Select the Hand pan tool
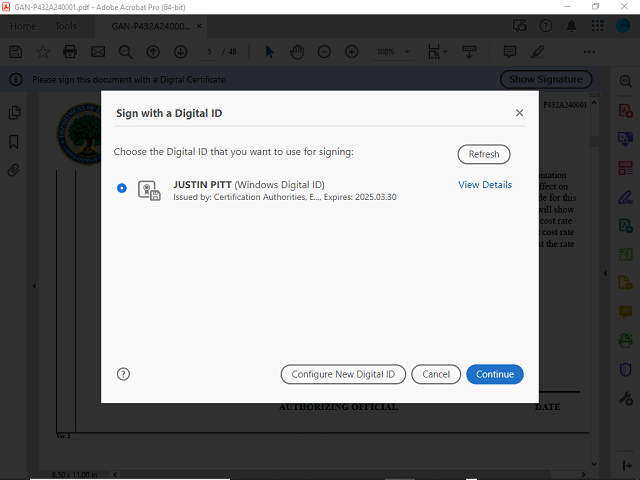Image resolution: width=640 pixels, height=480 pixels. (297, 52)
